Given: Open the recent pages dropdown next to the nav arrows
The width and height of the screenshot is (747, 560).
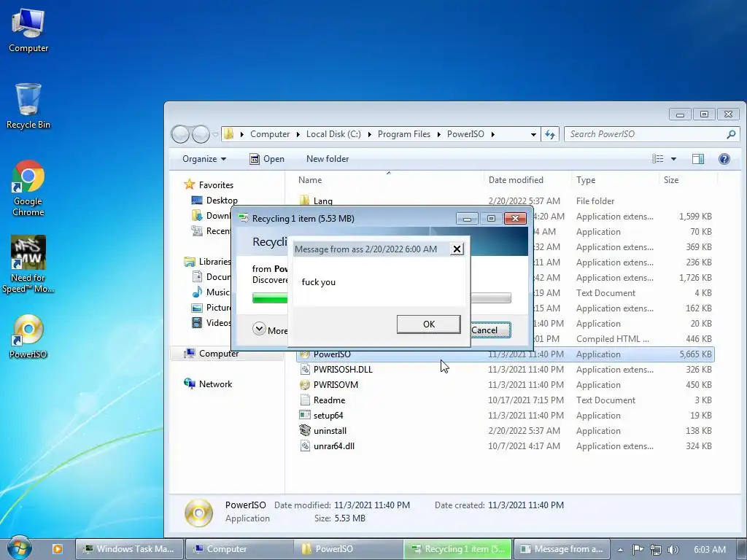Looking at the screenshot, I should 215,135.
